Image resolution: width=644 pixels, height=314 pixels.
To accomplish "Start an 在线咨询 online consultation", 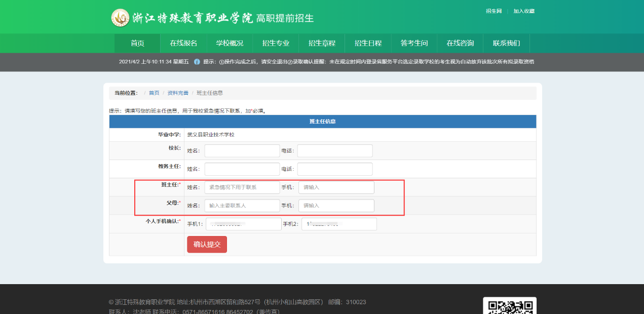I will point(461,43).
